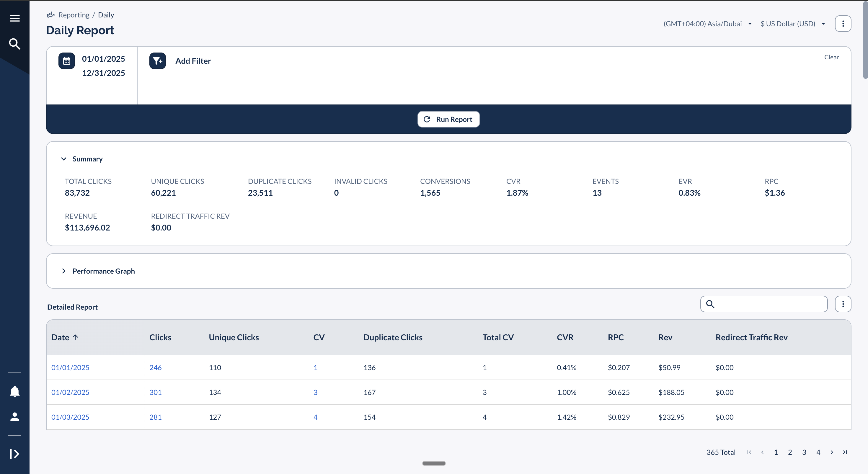
Task: Open the Detailed Report kebab menu
Action: tap(843, 304)
